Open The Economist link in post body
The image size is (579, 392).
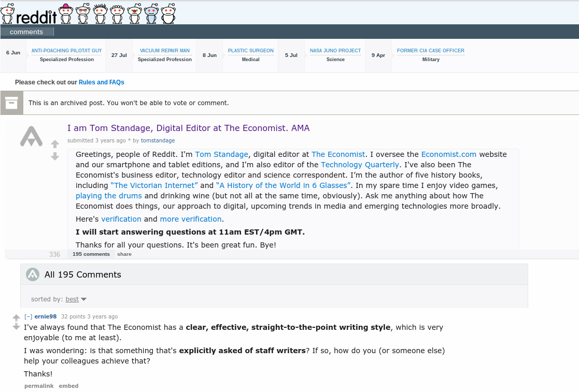click(338, 154)
